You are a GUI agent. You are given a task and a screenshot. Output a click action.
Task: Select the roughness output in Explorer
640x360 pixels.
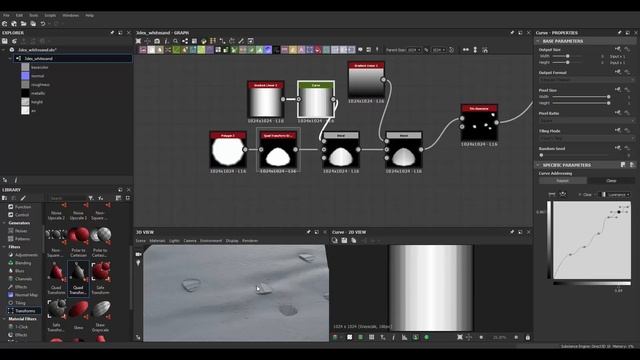click(40, 84)
